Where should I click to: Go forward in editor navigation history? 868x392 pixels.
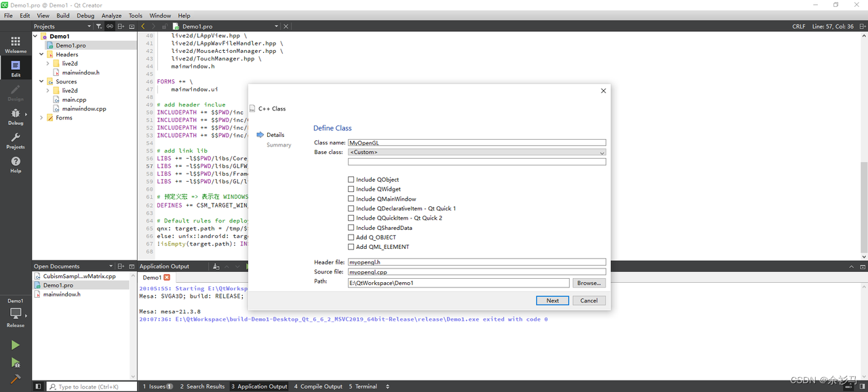click(154, 26)
